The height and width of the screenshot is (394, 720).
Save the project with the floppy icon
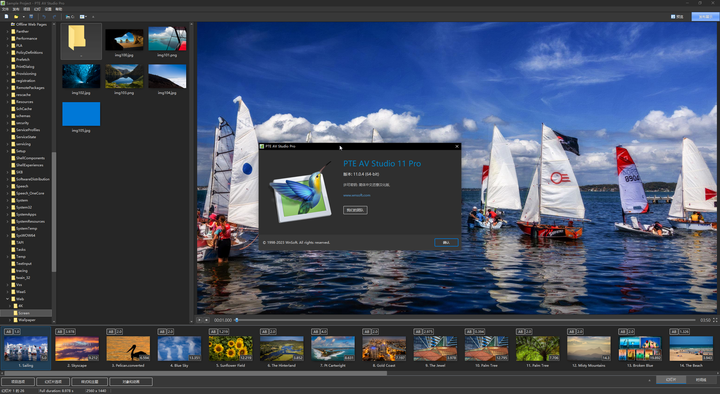(x=31, y=17)
